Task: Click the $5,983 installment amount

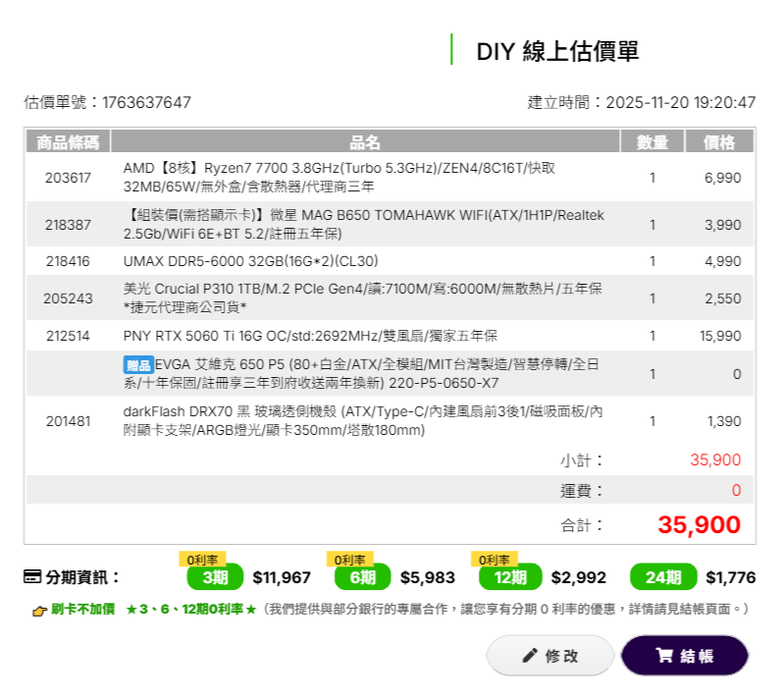Action: 428,578
